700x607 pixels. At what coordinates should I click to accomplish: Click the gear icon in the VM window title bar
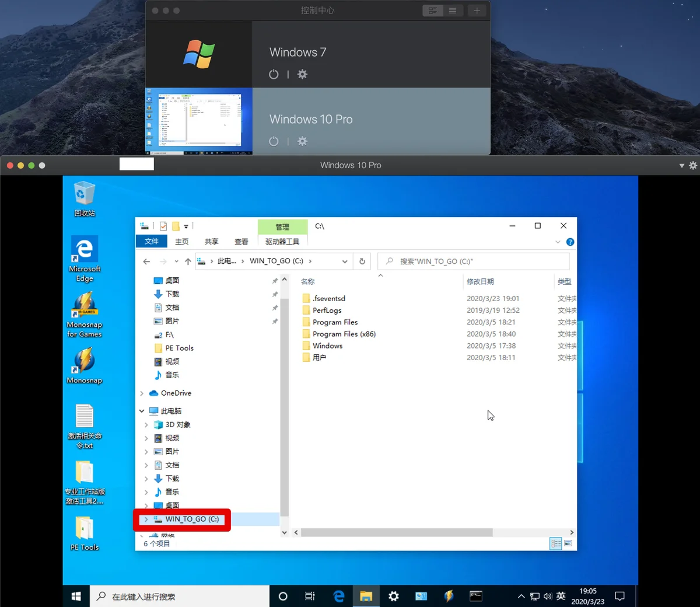pyautogui.click(x=693, y=166)
